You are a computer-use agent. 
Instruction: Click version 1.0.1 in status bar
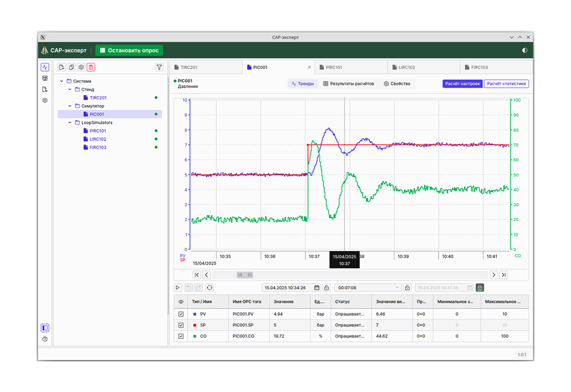(x=522, y=355)
